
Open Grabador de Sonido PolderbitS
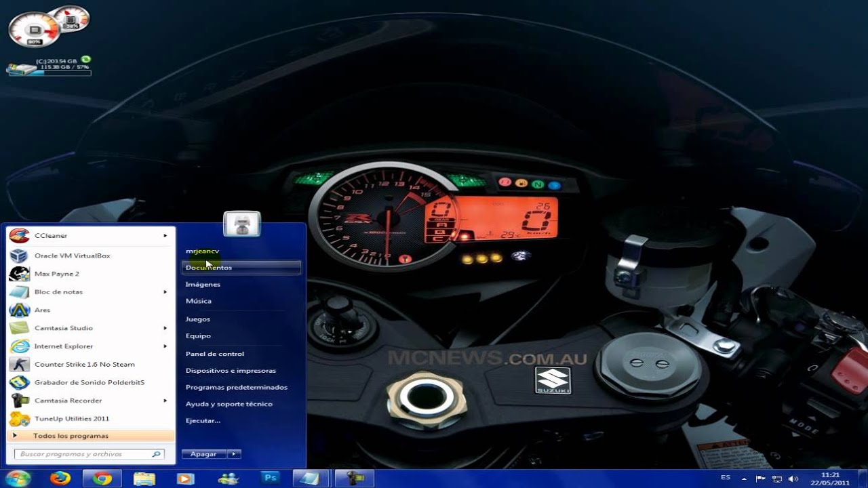click(88, 382)
